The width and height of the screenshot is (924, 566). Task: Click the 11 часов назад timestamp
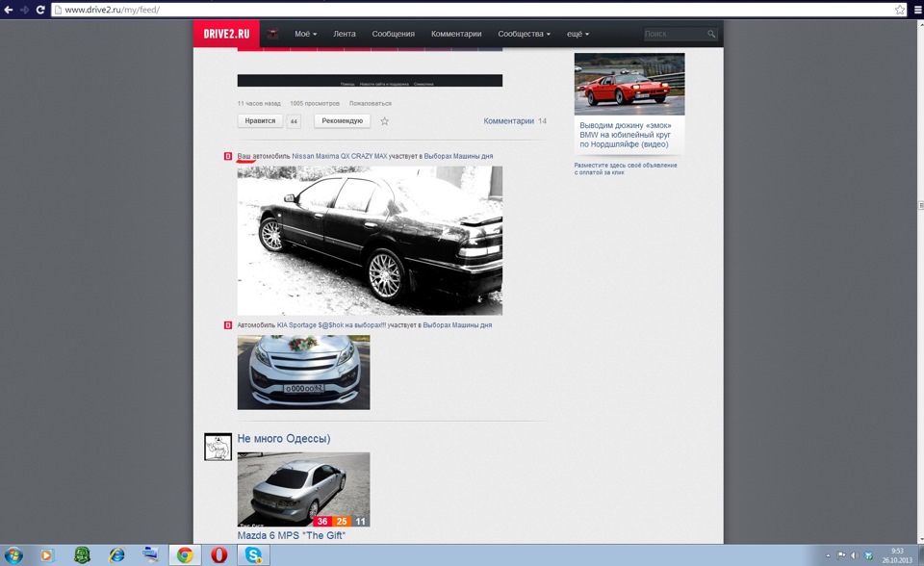click(x=259, y=103)
